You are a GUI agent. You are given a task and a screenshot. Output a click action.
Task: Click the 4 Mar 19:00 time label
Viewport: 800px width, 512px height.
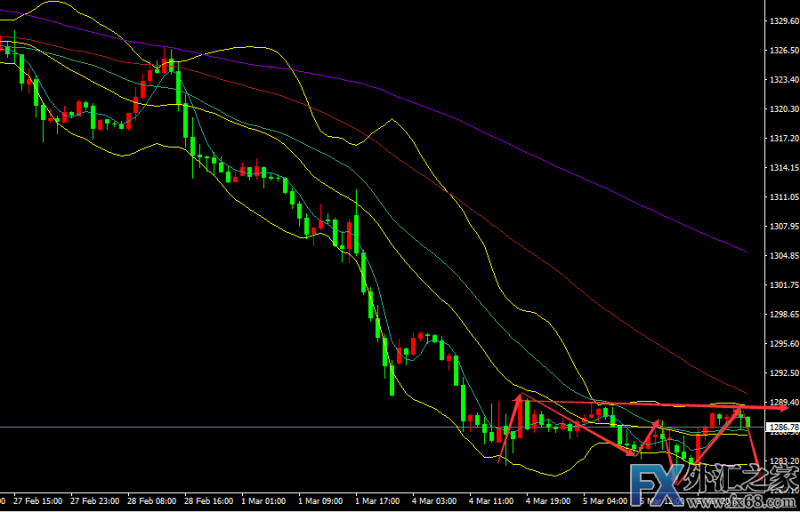[x=549, y=501]
